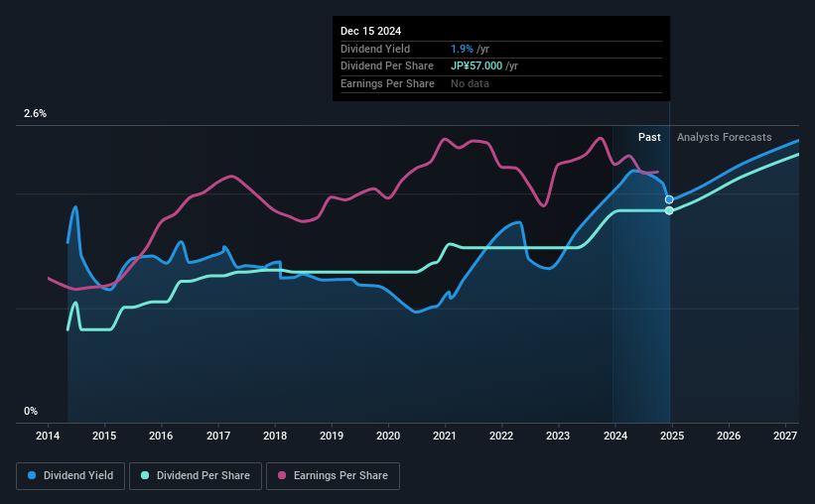Select the teal Dividend Per Share data point marker
Image resolution: width=815 pixels, height=504 pixels.
(x=669, y=210)
